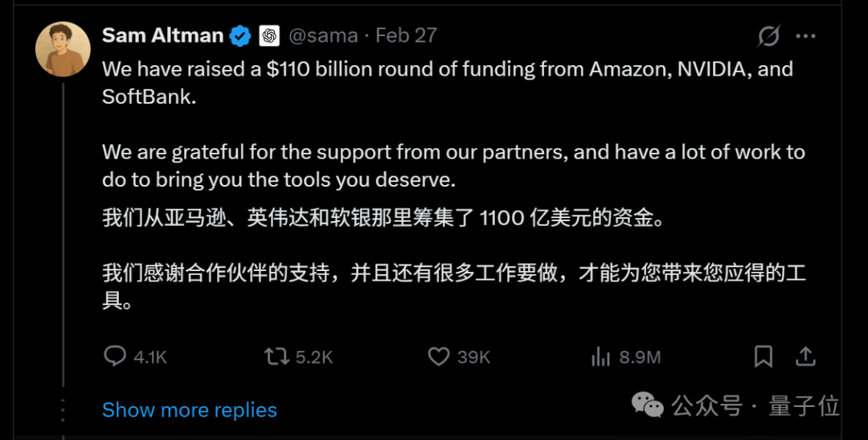This screenshot has width=868, height=440.
Task: Click the view analytics bar chart icon
Action: [601, 356]
